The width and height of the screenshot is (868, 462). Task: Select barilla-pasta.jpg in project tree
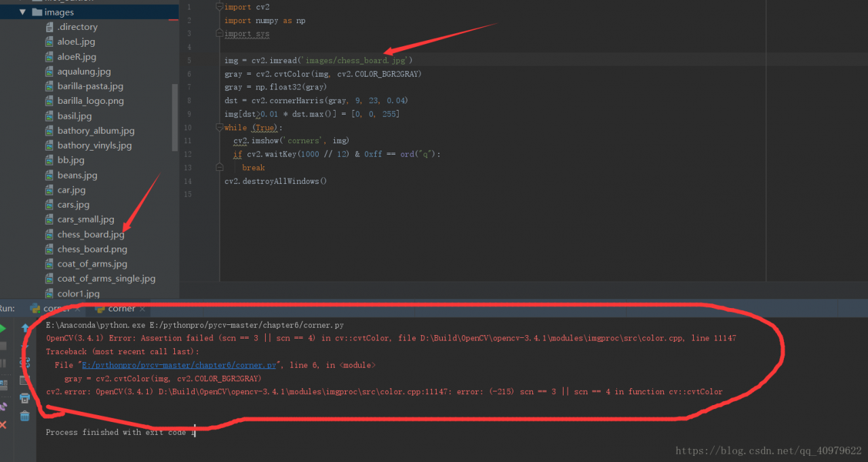point(90,86)
